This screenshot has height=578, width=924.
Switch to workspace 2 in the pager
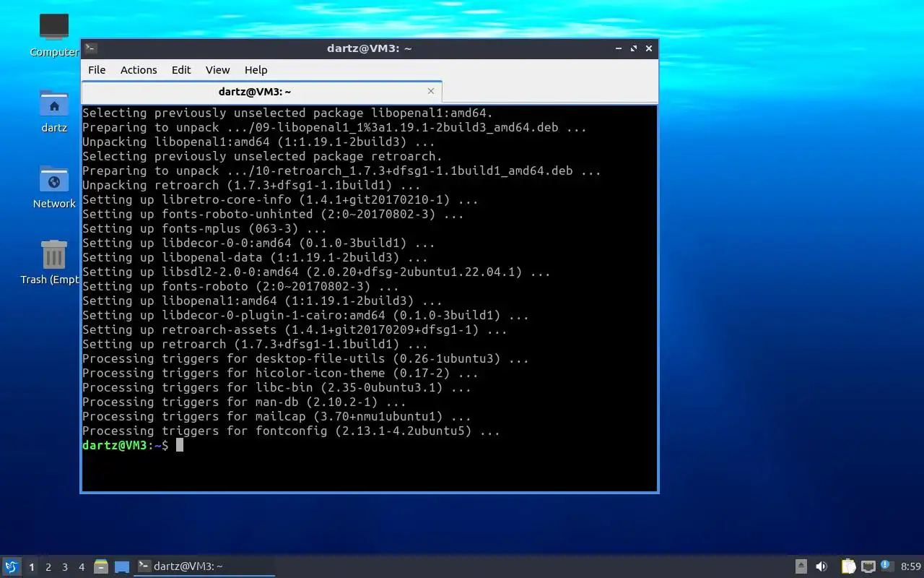(x=48, y=567)
